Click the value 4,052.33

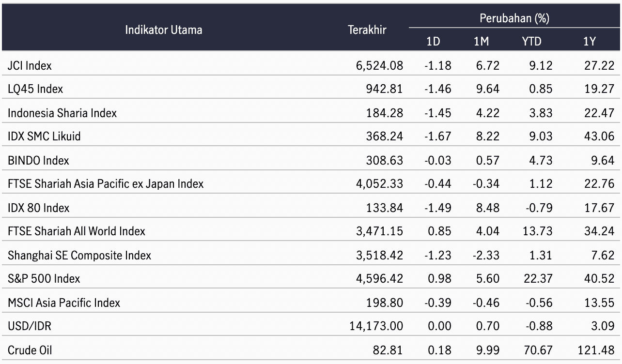[x=379, y=184]
